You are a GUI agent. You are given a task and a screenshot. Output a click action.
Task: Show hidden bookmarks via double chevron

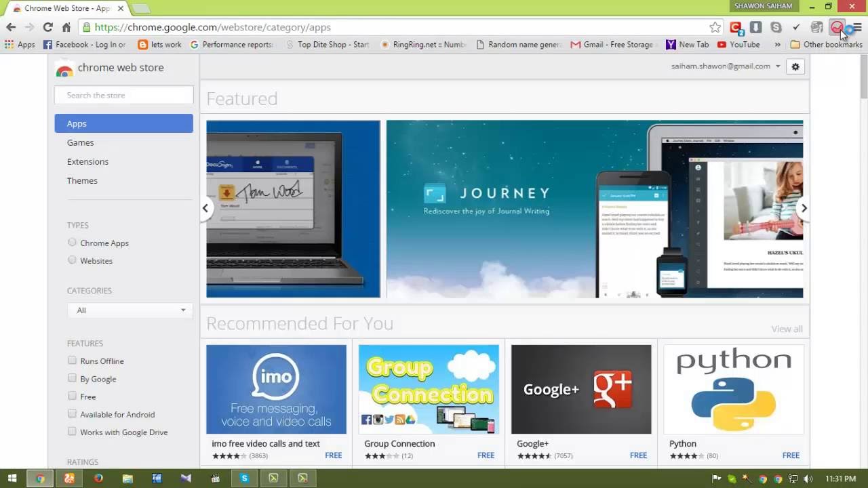tap(777, 45)
